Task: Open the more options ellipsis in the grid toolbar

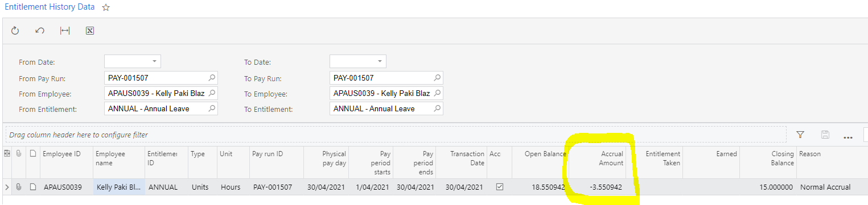Action: click(848, 137)
